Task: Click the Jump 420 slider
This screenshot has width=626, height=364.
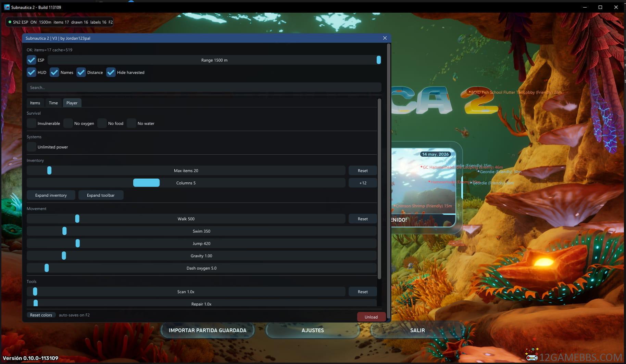Action: [x=202, y=244]
